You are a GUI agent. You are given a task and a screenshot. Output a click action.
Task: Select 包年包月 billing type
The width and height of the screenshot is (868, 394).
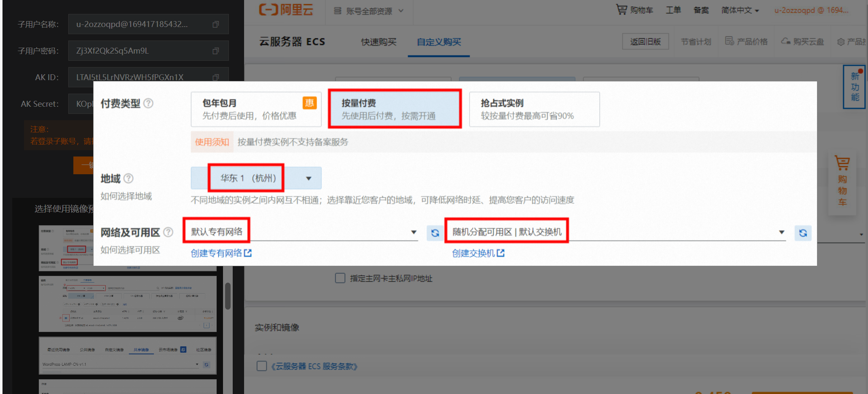click(x=256, y=109)
